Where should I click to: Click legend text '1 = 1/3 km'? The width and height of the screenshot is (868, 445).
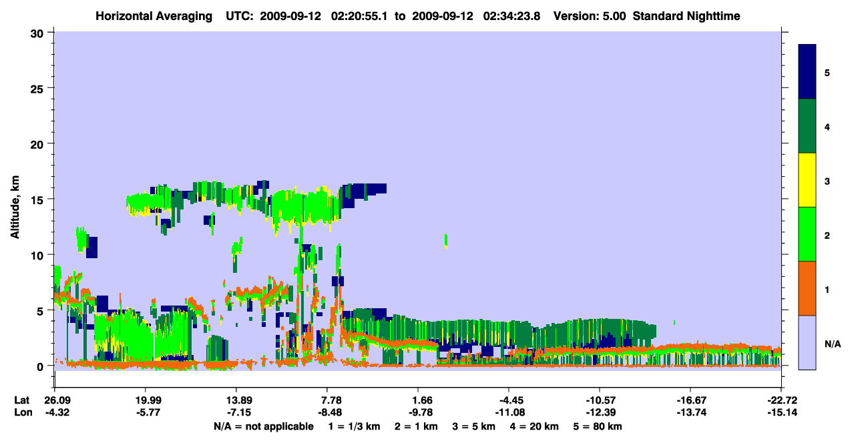tap(353, 426)
